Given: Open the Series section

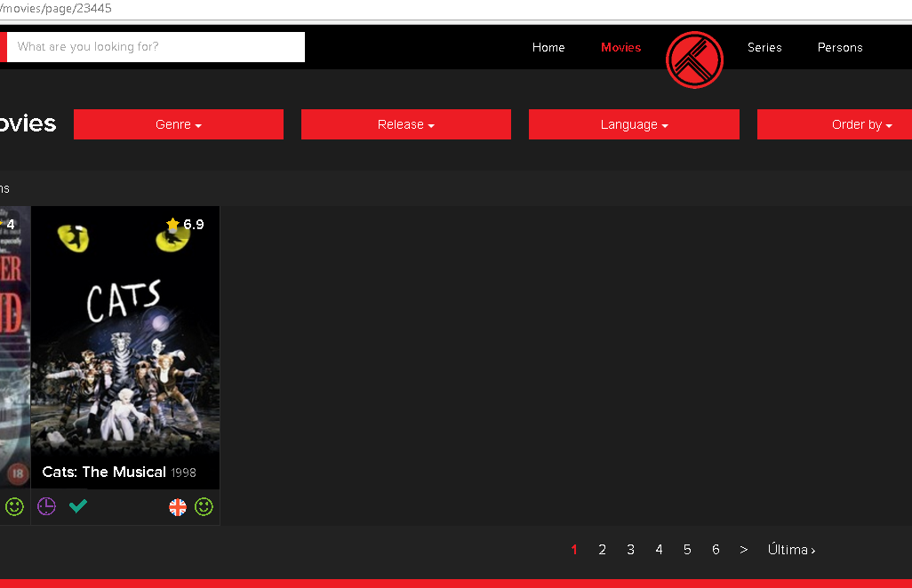Looking at the screenshot, I should click(x=764, y=48).
